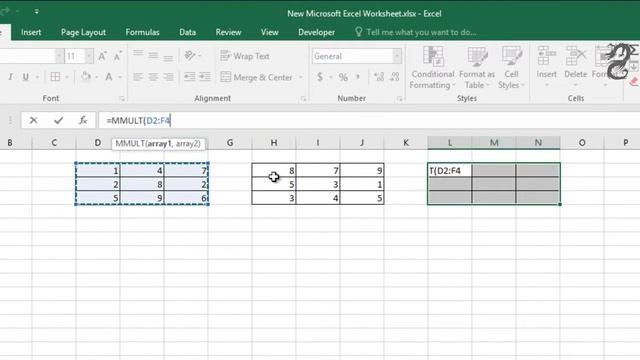Toggle Underline formatting
The height and width of the screenshot is (360, 640).
point(26,77)
